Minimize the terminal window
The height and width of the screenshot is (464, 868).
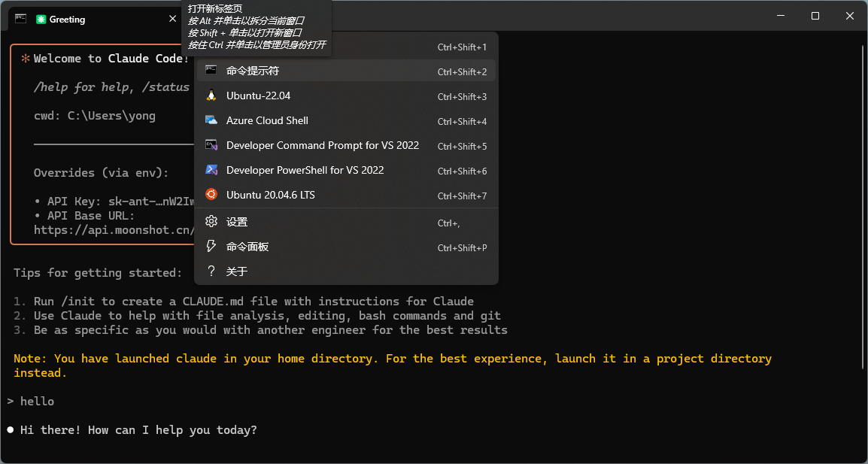tap(781, 16)
